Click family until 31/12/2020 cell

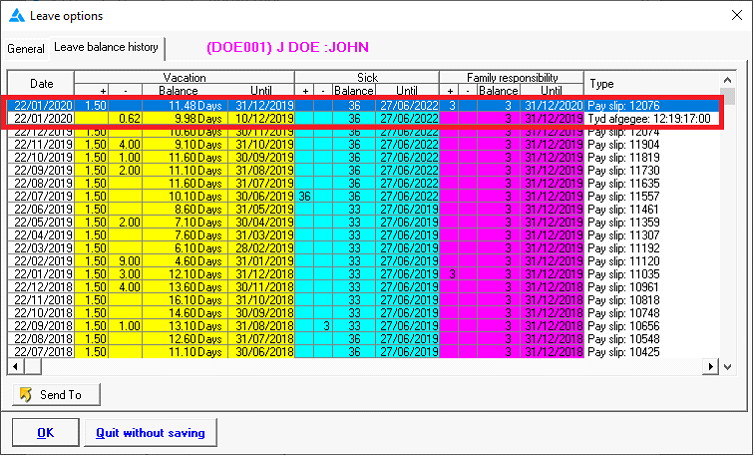pyautogui.click(x=552, y=105)
